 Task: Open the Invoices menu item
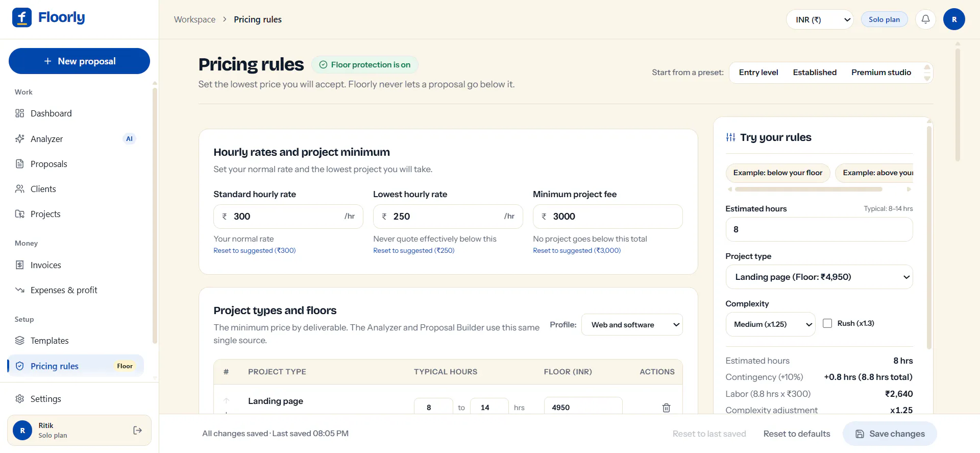(76, 265)
